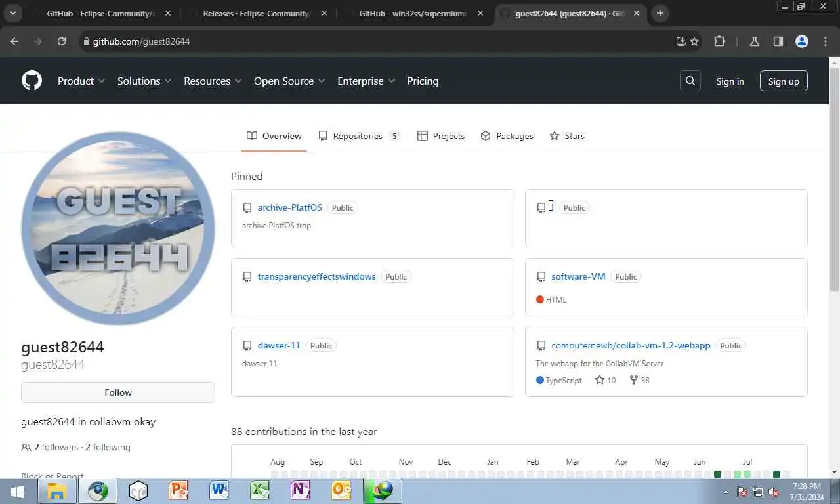Image resolution: width=840 pixels, height=504 pixels.
Task: Open computernewb/collab-vm-1.2-webapp repository link
Action: 631,345
